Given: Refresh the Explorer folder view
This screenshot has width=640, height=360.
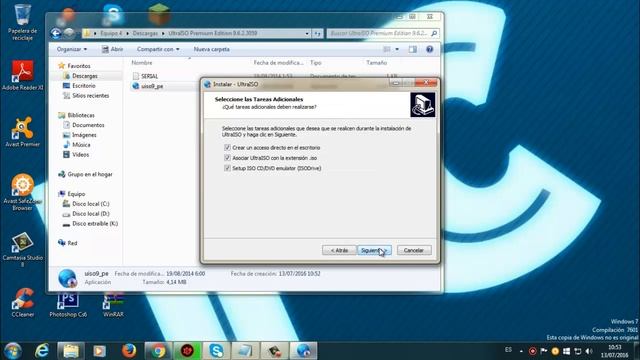Looking at the screenshot, I should (x=318, y=33).
